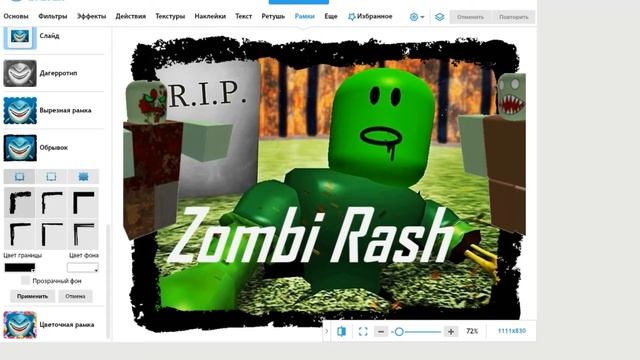Open the Еще menu
640x360 pixels.
(x=331, y=16)
